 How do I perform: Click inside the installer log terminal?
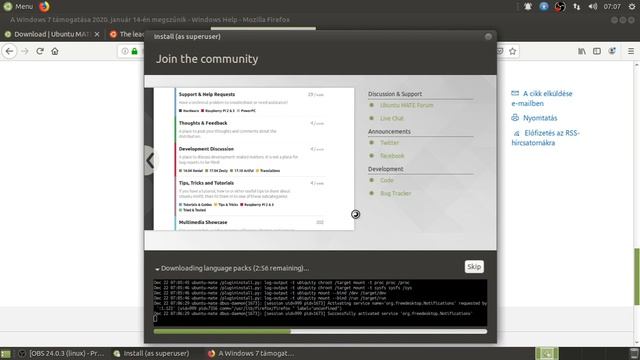coord(320,302)
